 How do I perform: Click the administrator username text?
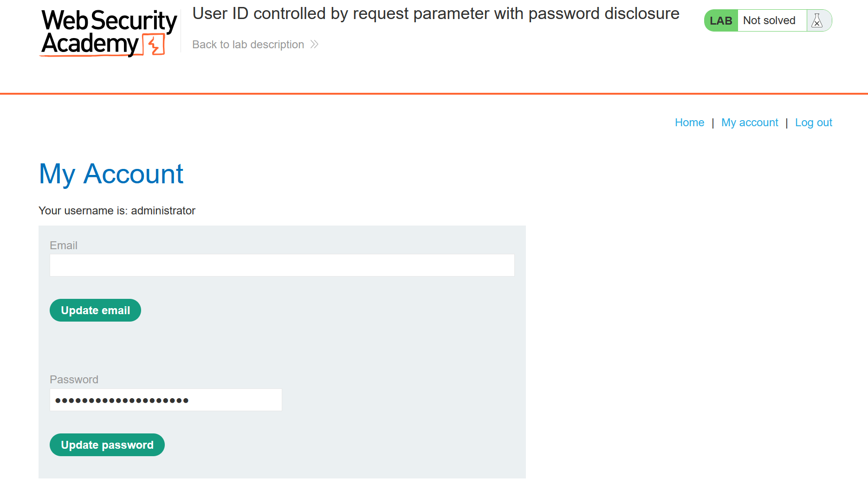(163, 211)
